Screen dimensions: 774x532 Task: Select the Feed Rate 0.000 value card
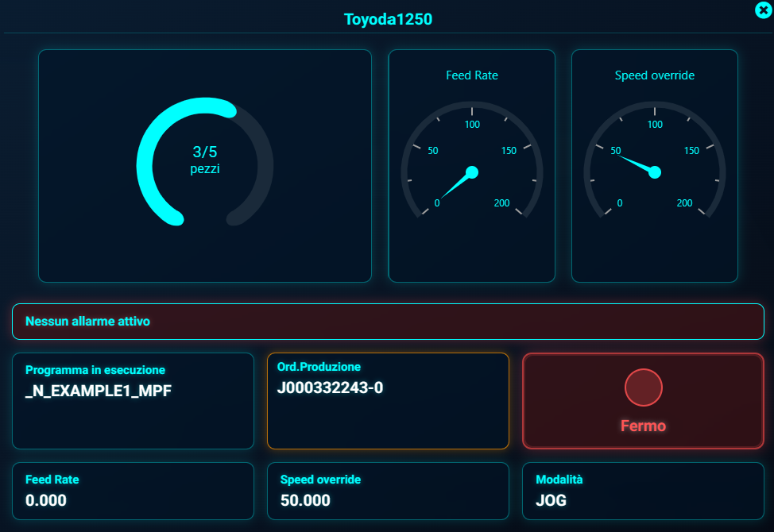pos(133,491)
